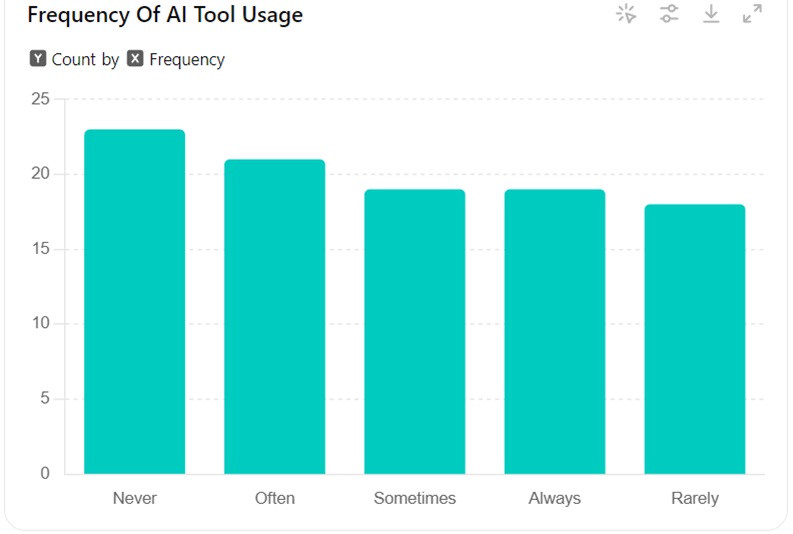Click the Rarely axis label
Viewport: 793px width, 534px height.
[x=695, y=498]
